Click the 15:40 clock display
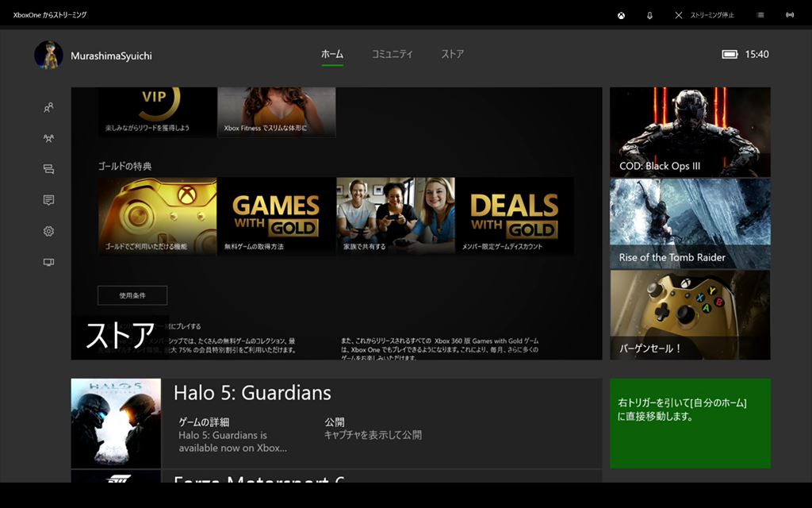 (x=756, y=55)
